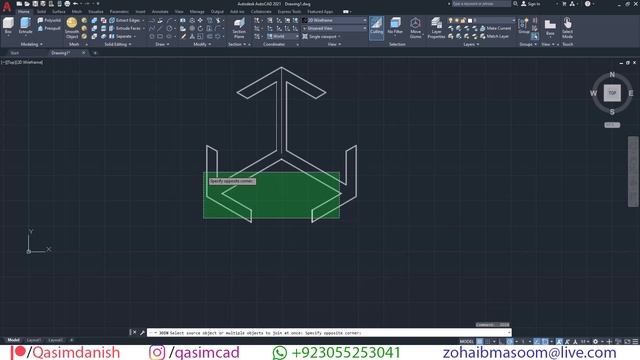
Task: Open the workspace switching gear icon
Action: [x=596, y=341]
